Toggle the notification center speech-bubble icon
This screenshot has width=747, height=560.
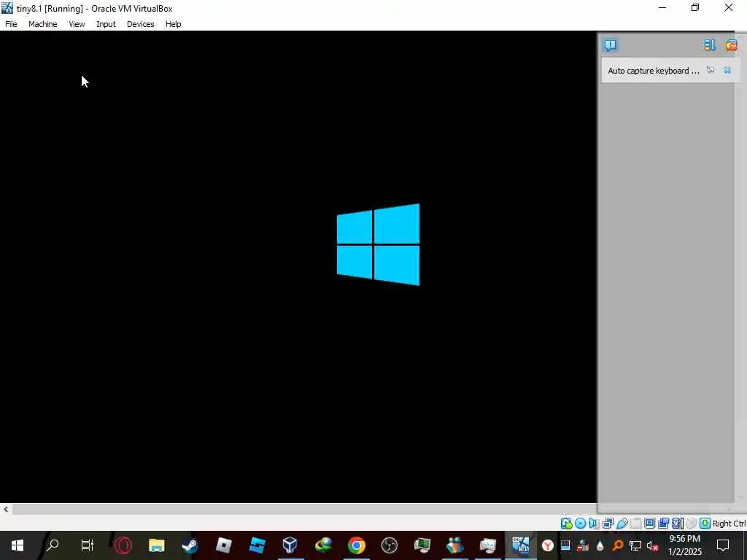point(611,45)
